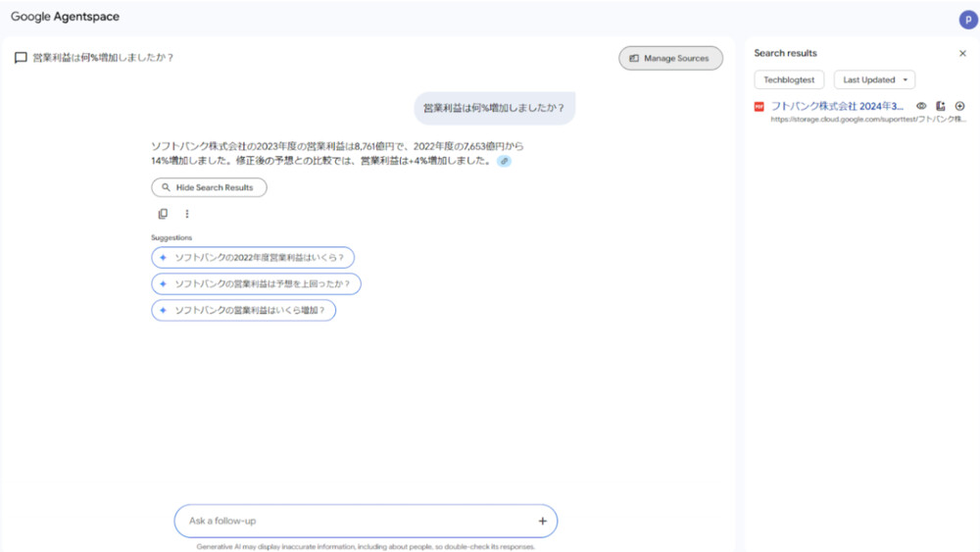Click the Generative AI disclaimer text
Image resolution: width=980 pixels, height=552 pixels.
[x=366, y=546]
